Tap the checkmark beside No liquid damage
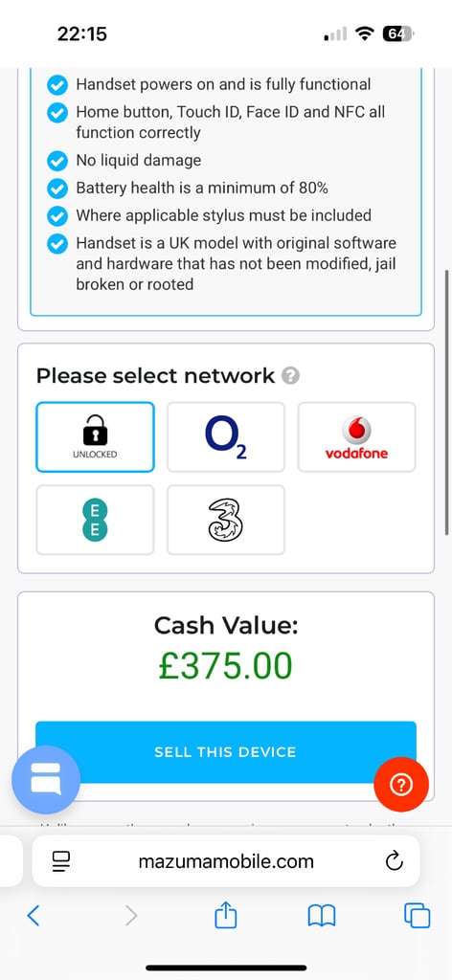Screen dimensions: 452x980 coord(57,161)
